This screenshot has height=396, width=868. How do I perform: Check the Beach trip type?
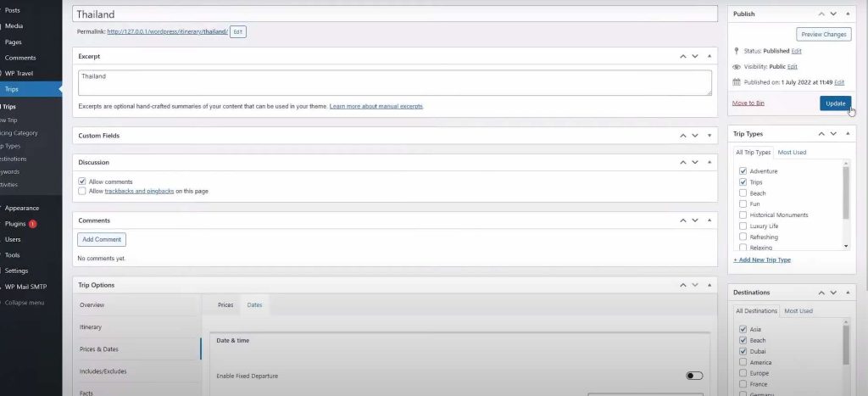tap(743, 193)
